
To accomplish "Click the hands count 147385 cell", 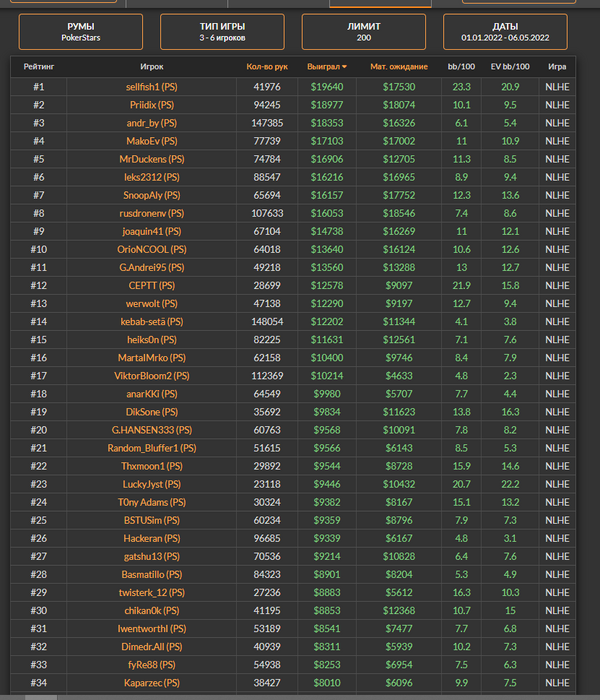I will pos(267,123).
